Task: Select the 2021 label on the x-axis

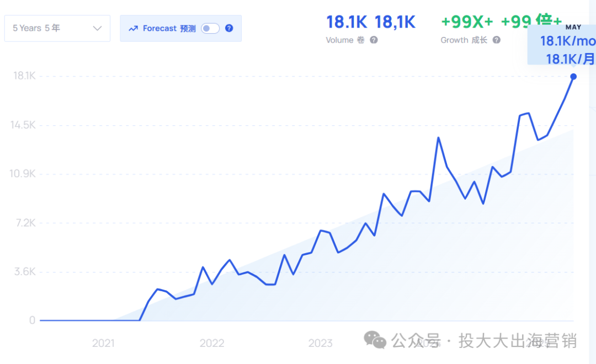Action: pos(103,344)
